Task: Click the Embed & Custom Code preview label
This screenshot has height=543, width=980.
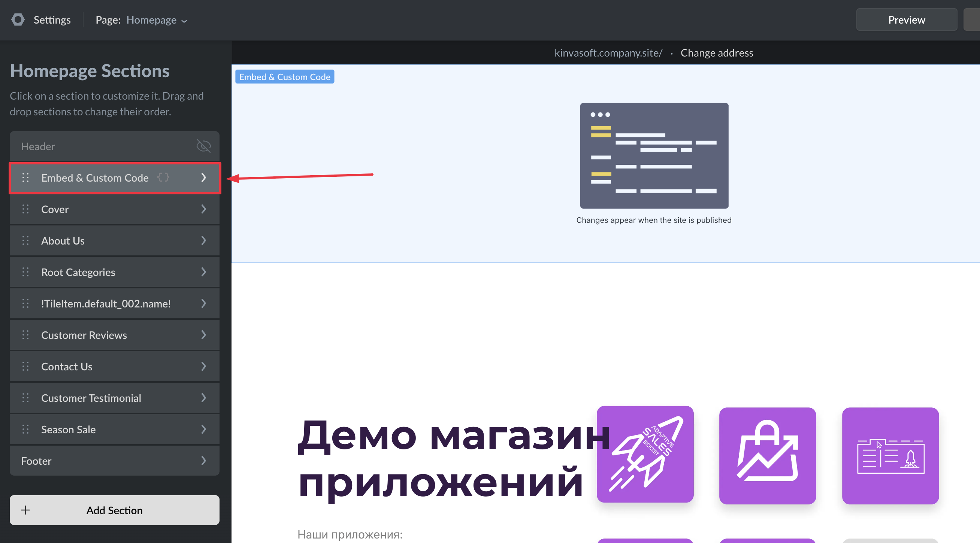Action: [x=285, y=77]
